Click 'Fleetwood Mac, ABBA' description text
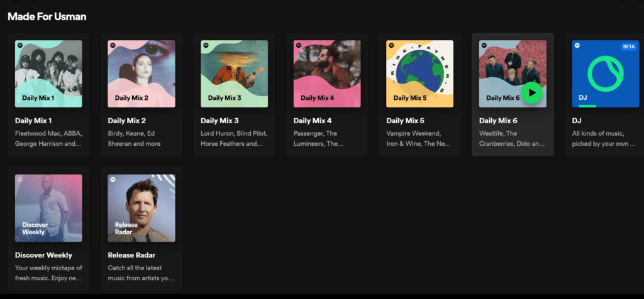The image size is (644, 299). tap(49, 139)
